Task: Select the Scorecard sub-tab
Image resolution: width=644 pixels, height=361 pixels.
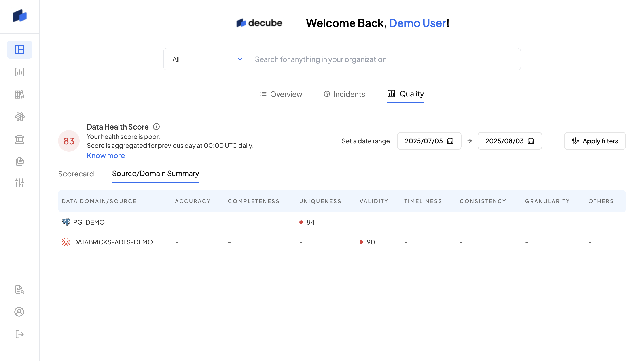Action: 76,174
